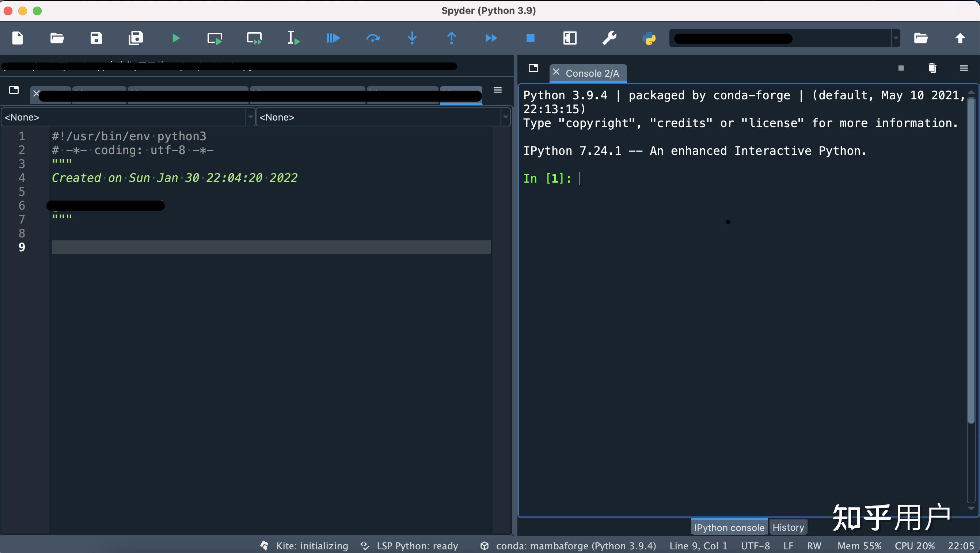Image resolution: width=980 pixels, height=553 pixels.
Task: Open the editor pane options menu
Action: [498, 90]
